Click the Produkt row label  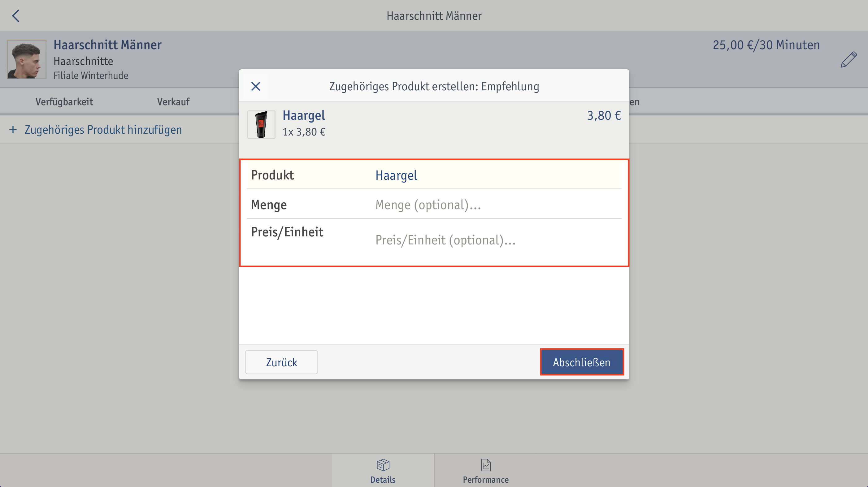coord(272,175)
